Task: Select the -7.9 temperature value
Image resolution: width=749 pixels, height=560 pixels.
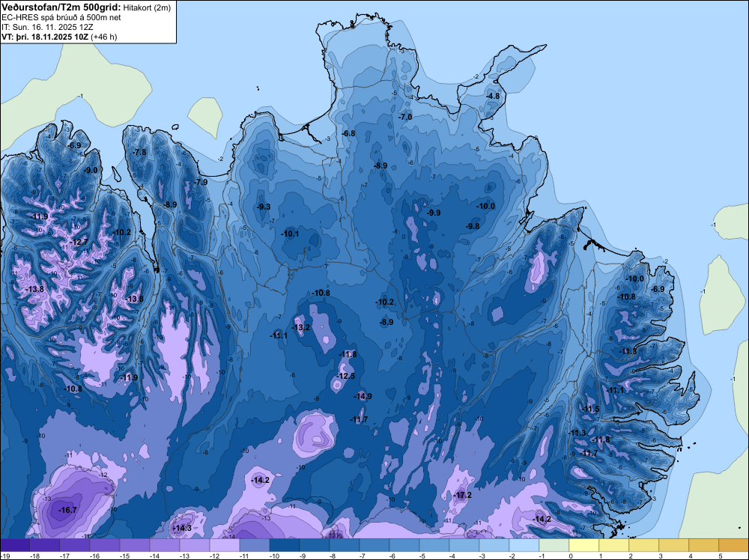Action: 201,182
